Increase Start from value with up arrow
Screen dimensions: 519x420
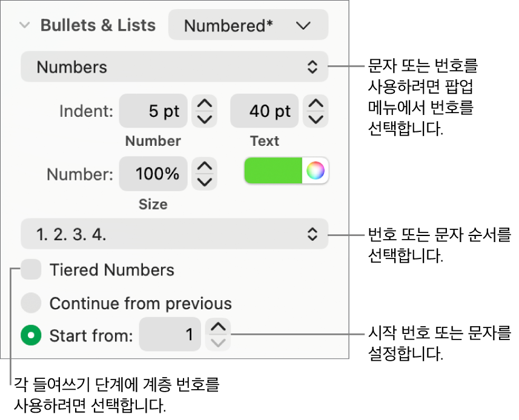[x=219, y=327]
